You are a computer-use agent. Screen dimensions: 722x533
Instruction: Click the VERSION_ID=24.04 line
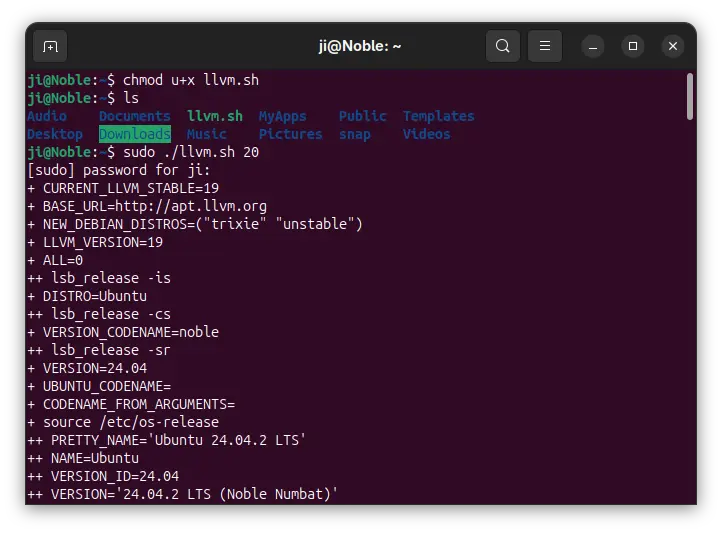point(103,476)
